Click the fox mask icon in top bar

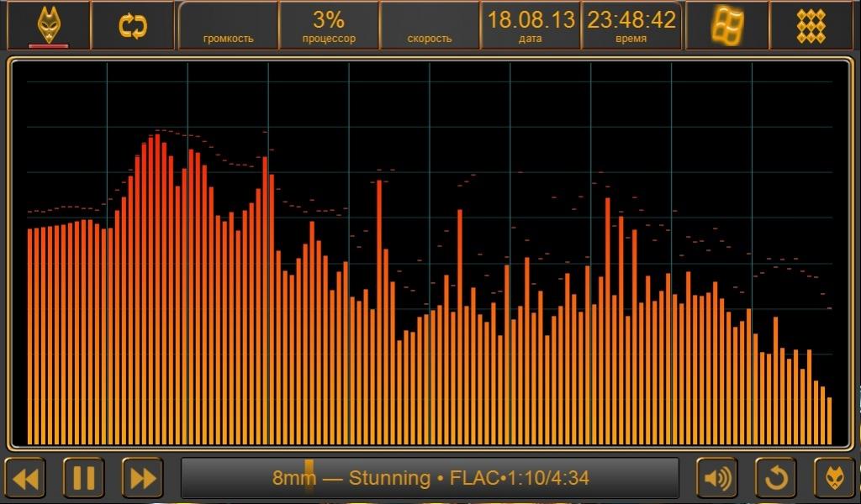[48, 25]
